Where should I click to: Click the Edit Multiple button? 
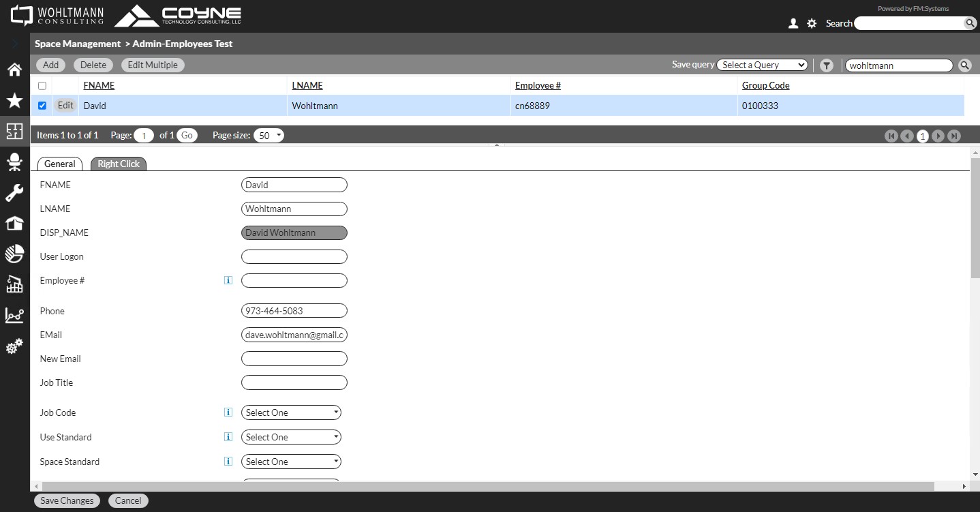click(153, 65)
